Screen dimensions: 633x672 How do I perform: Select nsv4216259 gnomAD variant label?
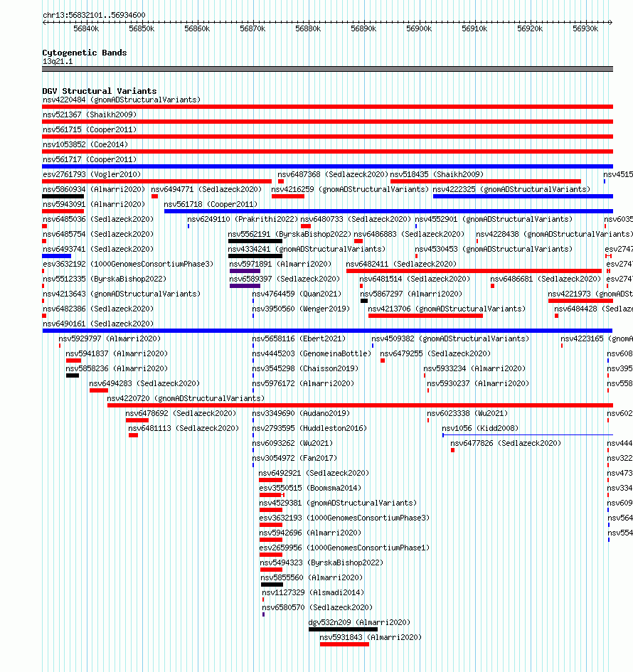coord(350,189)
